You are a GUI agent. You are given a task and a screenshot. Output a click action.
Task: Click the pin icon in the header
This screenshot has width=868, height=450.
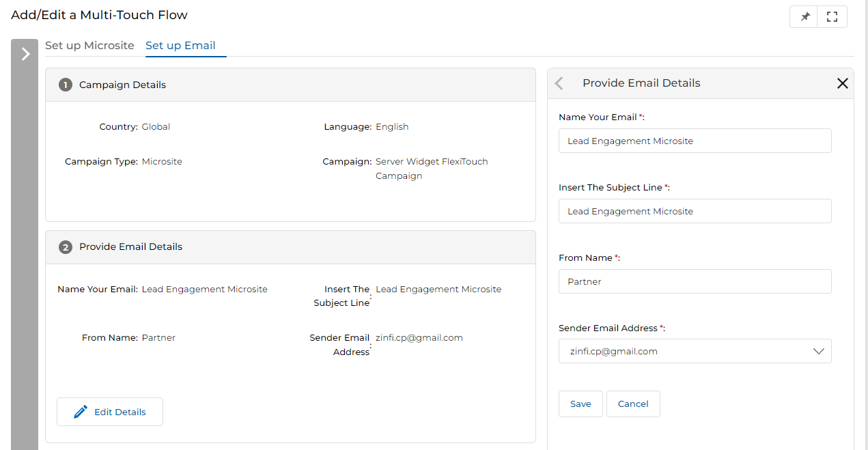tap(805, 17)
